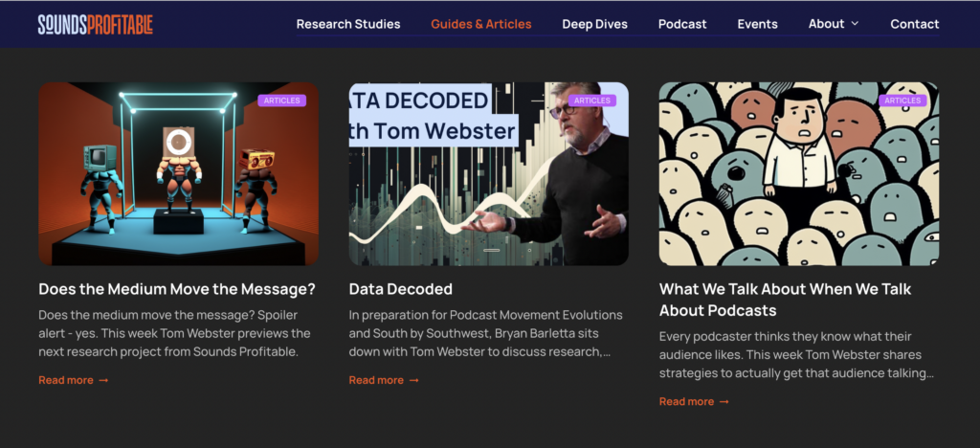Screen dimensions: 980x448
Task: Open the Research Studies menu item
Action: 348,24
